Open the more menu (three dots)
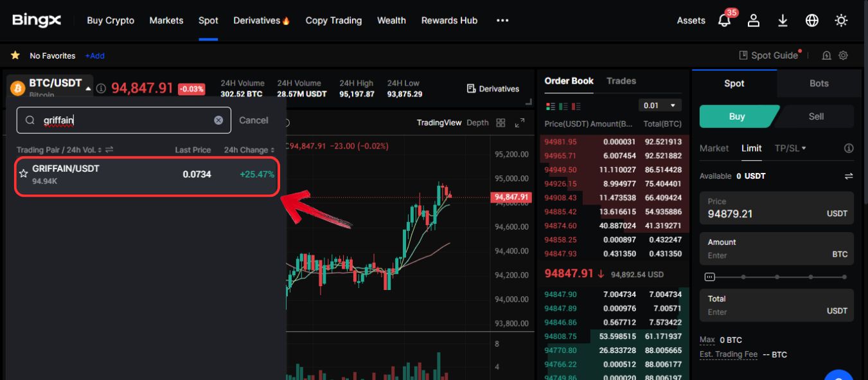Image resolution: width=868 pixels, height=380 pixels. tap(502, 21)
